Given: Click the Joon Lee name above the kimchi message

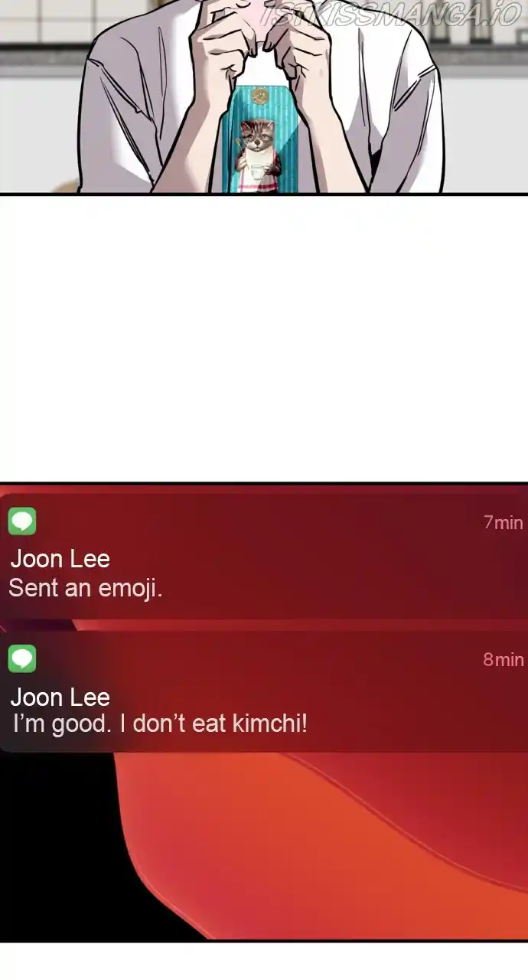Looking at the screenshot, I should pyautogui.click(x=60, y=697).
